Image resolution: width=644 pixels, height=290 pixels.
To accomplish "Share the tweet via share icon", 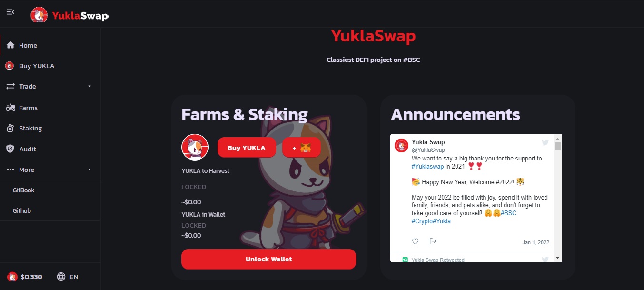I will pos(433,241).
